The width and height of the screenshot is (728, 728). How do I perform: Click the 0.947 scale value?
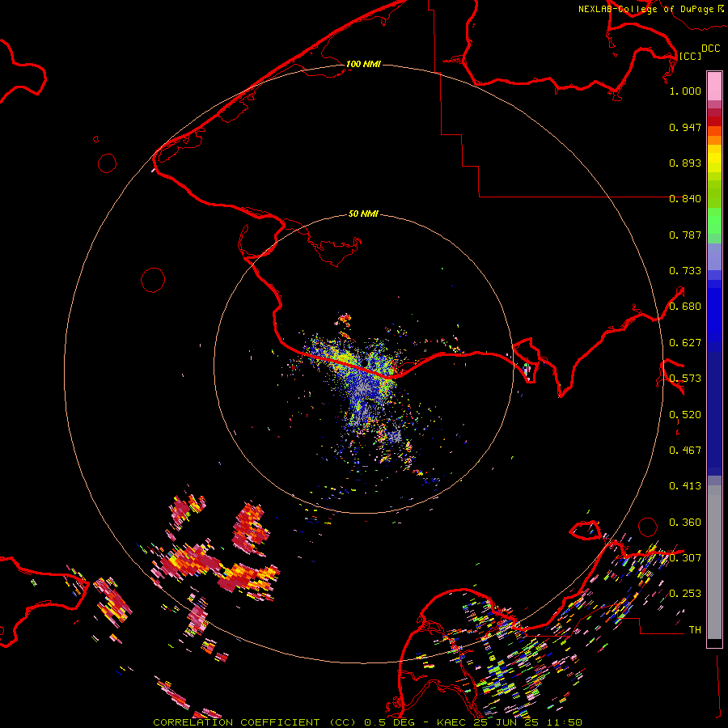(685, 127)
